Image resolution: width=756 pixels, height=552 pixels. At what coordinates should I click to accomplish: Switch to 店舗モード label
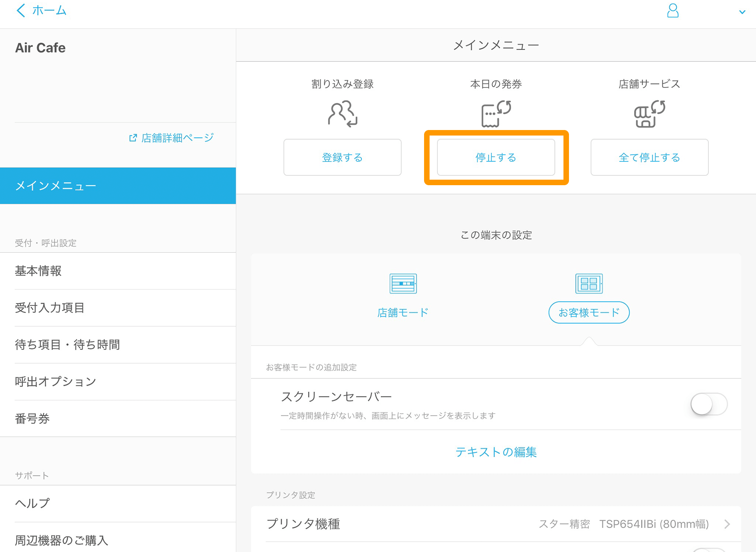tap(403, 312)
